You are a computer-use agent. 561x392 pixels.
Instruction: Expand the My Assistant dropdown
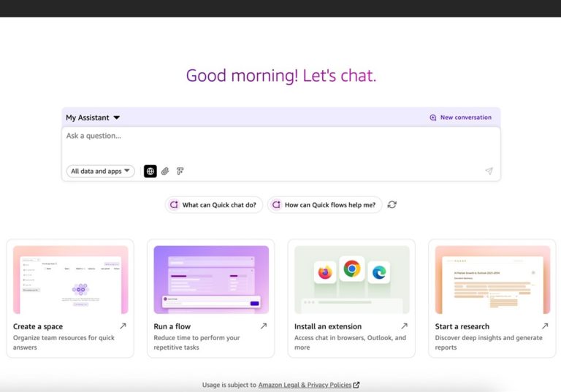click(93, 118)
